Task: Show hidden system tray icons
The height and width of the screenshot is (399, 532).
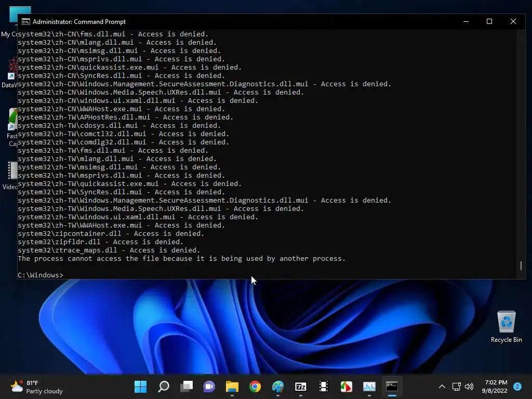Action: pyautogui.click(x=442, y=387)
